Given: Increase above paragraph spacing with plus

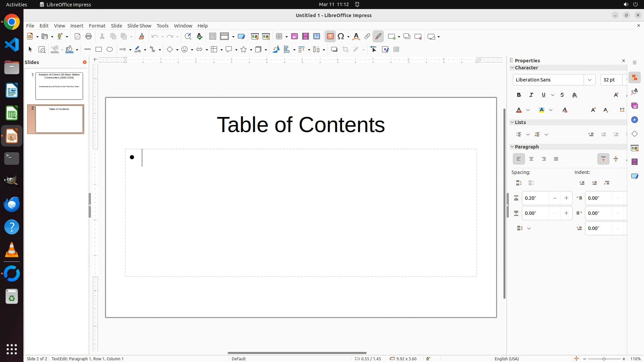Looking at the screenshot, I should [x=566, y=198].
